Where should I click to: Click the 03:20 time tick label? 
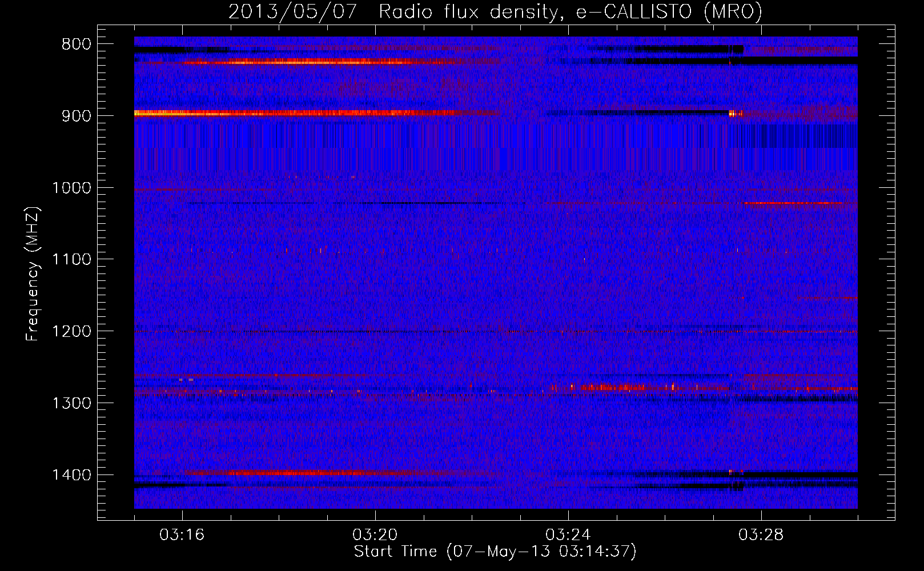tap(375, 535)
